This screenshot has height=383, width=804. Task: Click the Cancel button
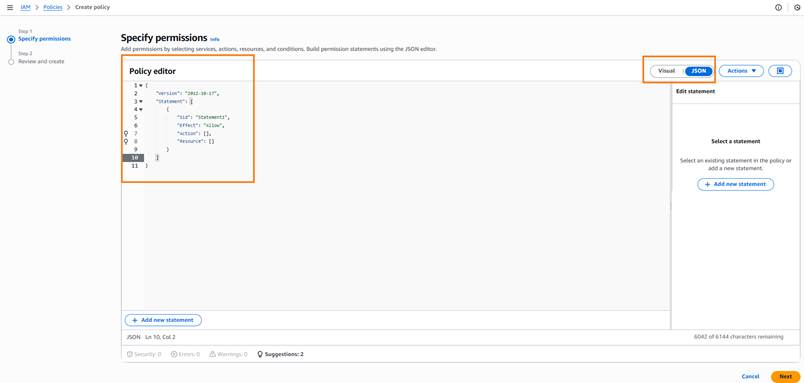coord(750,376)
